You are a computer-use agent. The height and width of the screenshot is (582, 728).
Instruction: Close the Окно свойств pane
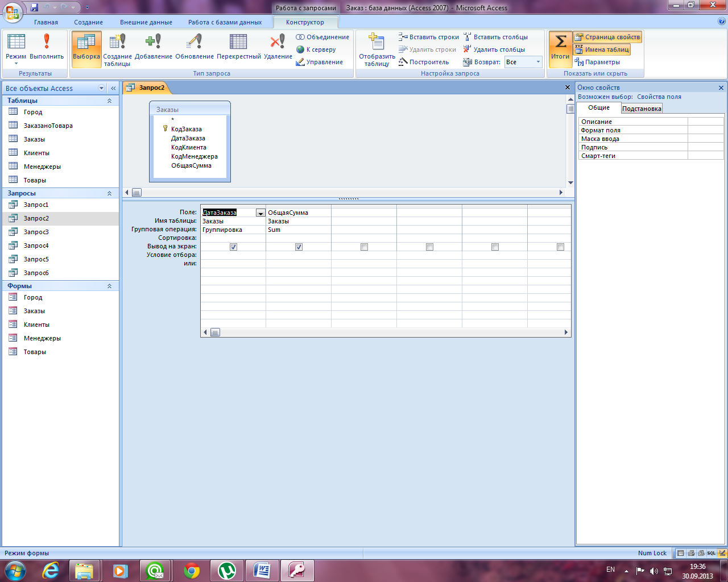(x=721, y=88)
